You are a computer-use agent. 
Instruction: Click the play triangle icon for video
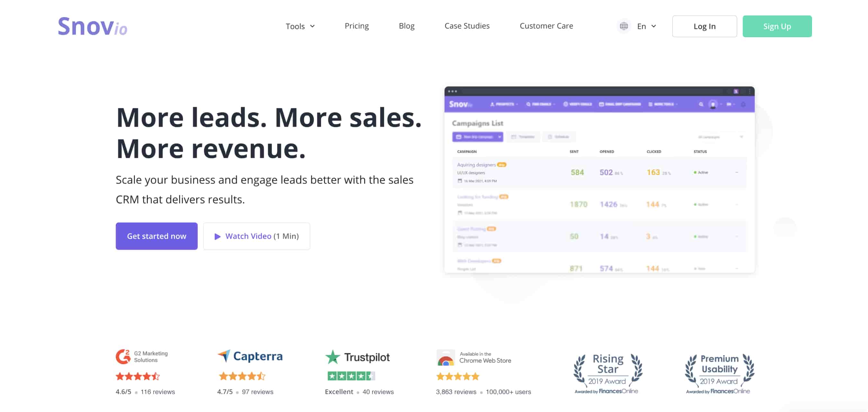tap(217, 236)
